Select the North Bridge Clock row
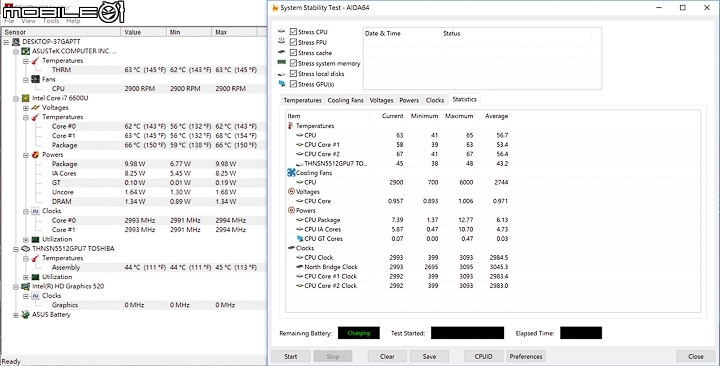Image resolution: width=720 pixels, height=366 pixels. click(398, 267)
